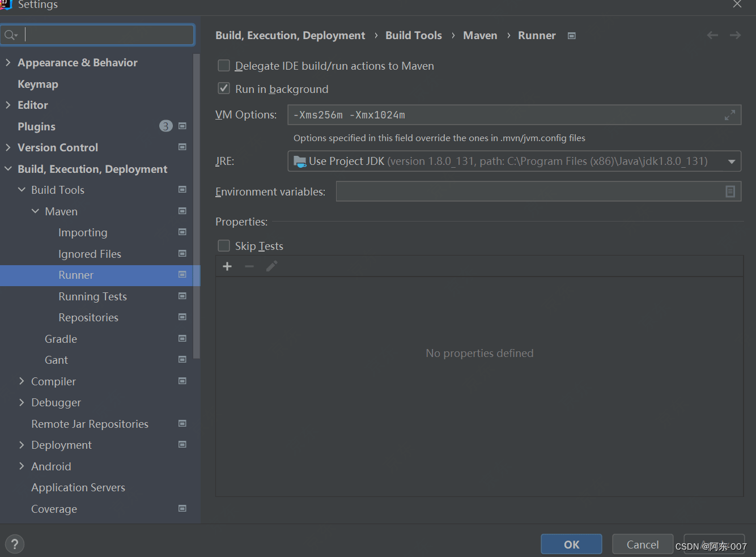756x557 pixels.
Task: Click project icon on selected Runner row
Action: click(182, 274)
